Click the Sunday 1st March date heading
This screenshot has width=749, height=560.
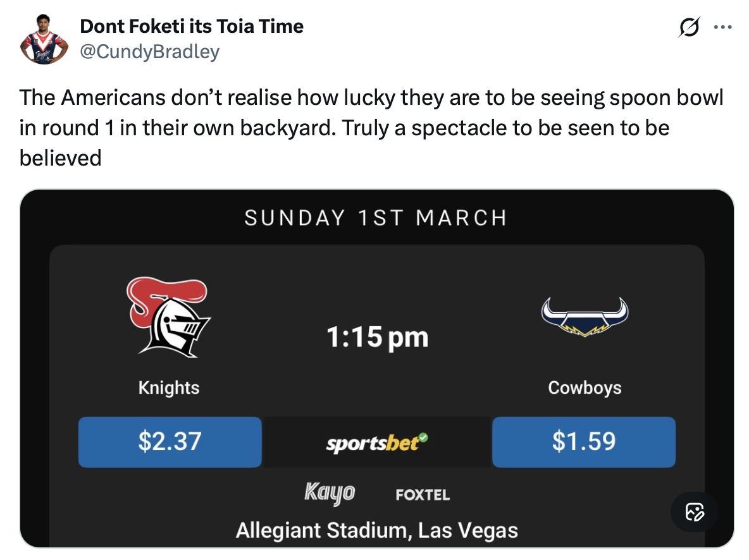coord(376,218)
